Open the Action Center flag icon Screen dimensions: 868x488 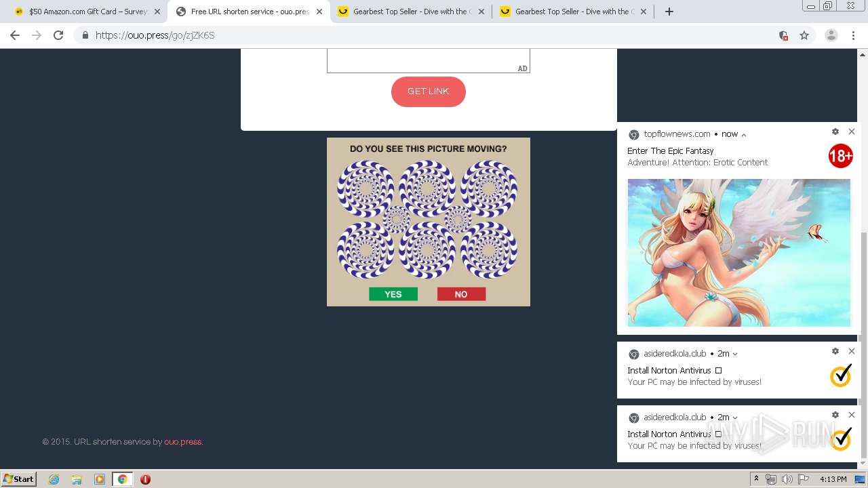pos(804,479)
